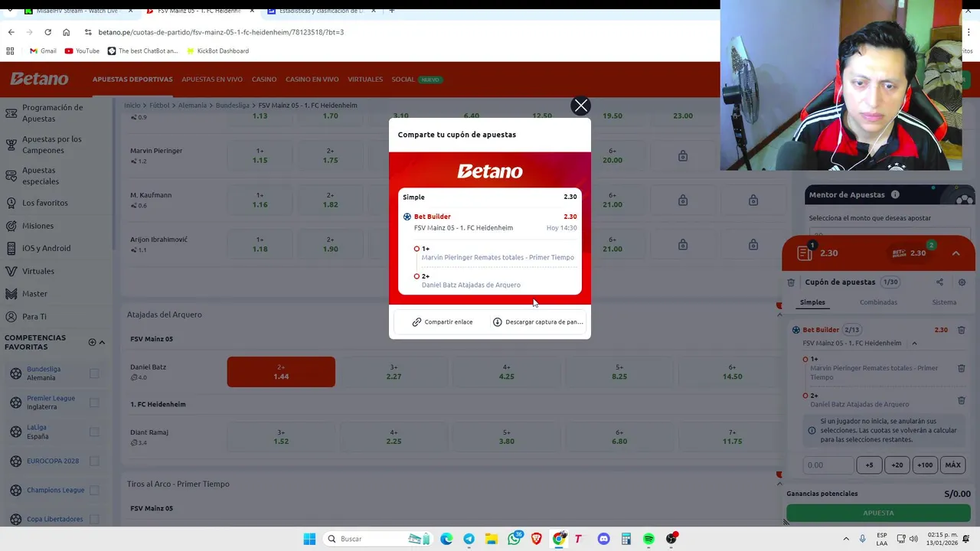Open YouTube bookmark

click(x=82, y=51)
